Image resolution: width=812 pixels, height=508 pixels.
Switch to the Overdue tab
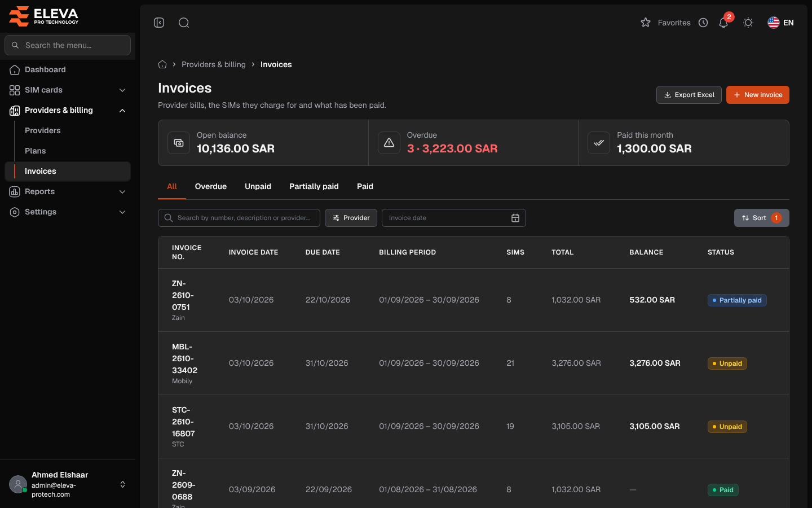(211, 186)
